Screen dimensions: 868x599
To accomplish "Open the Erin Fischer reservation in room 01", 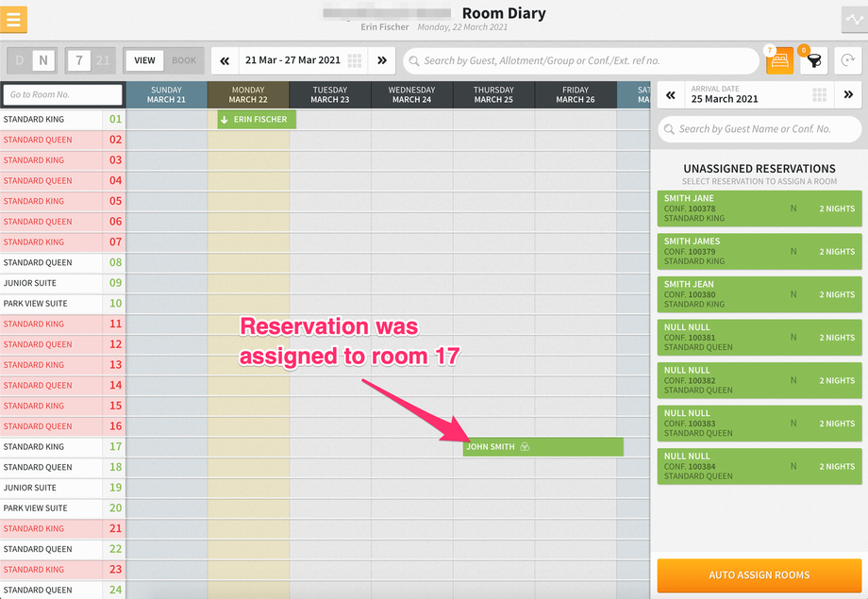I will [x=257, y=120].
